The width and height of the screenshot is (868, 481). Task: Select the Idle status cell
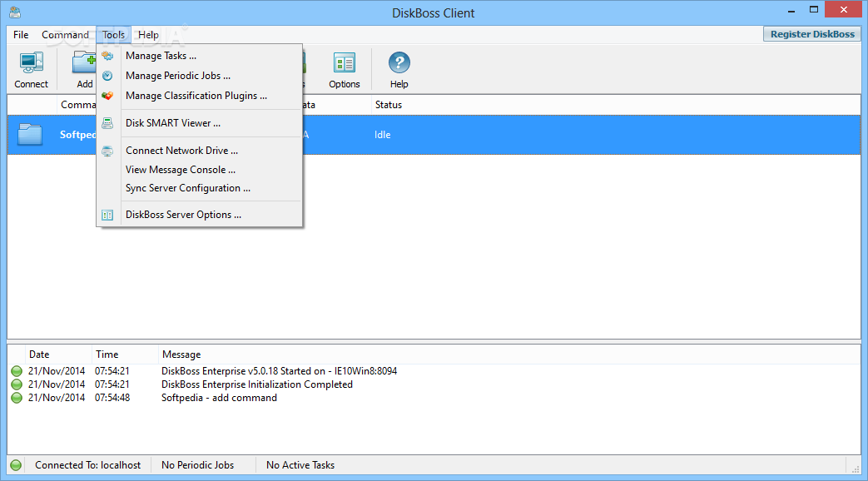click(383, 135)
